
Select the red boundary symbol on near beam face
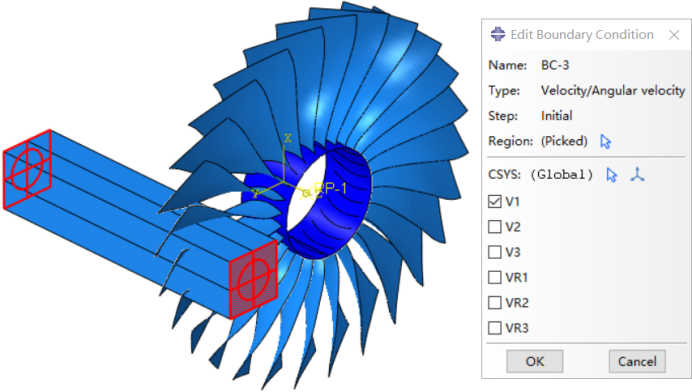point(254,279)
